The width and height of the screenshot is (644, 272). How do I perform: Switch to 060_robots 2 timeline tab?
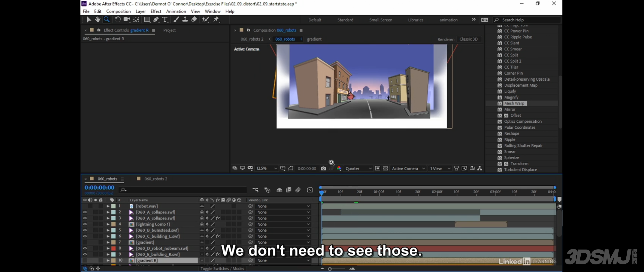point(156,179)
